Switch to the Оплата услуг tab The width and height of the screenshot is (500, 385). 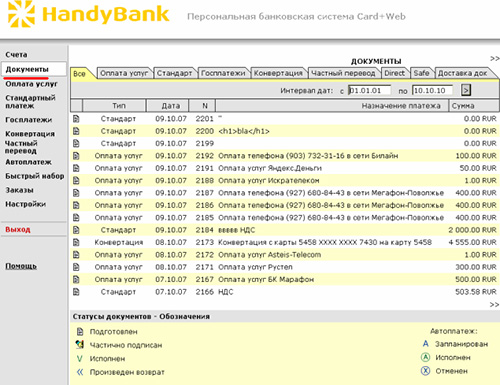124,73
